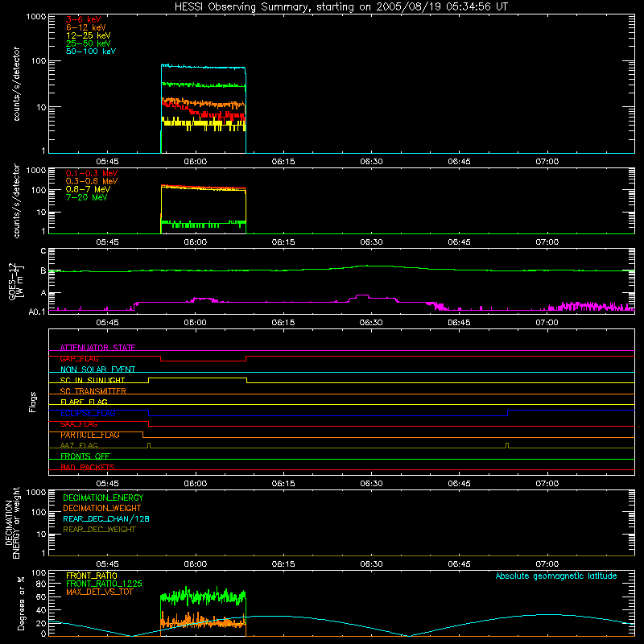This screenshot has width=644, height=644.
Task: Click the DECIMATION_ENERGY legend label
Action: [x=103, y=497]
